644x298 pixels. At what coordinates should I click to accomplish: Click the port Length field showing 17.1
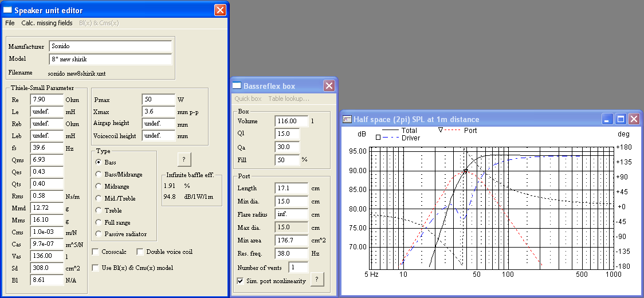292,188
